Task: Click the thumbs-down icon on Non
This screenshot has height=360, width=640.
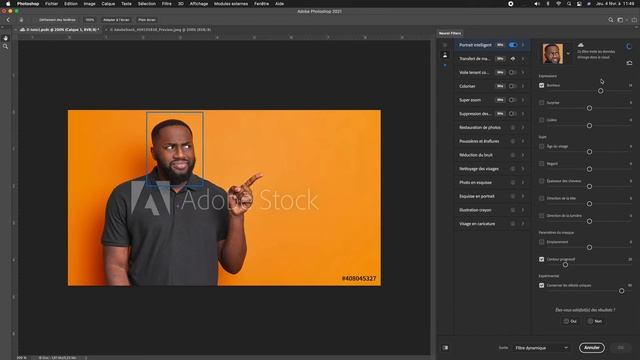Action: click(590, 321)
